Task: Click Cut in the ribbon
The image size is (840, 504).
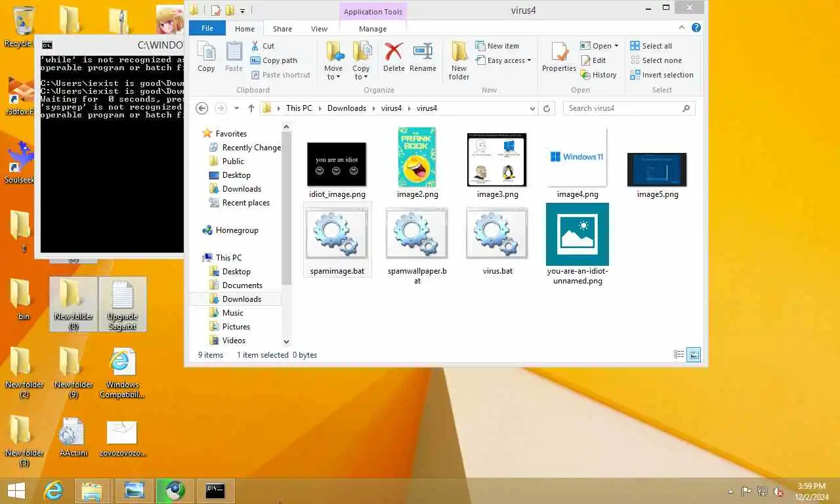Action: point(262,46)
